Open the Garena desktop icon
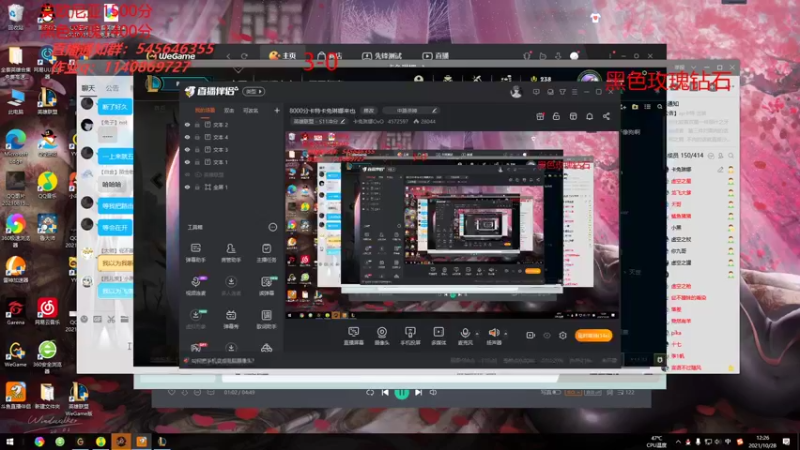Image resolution: width=800 pixels, height=450 pixels. [x=15, y=312]
